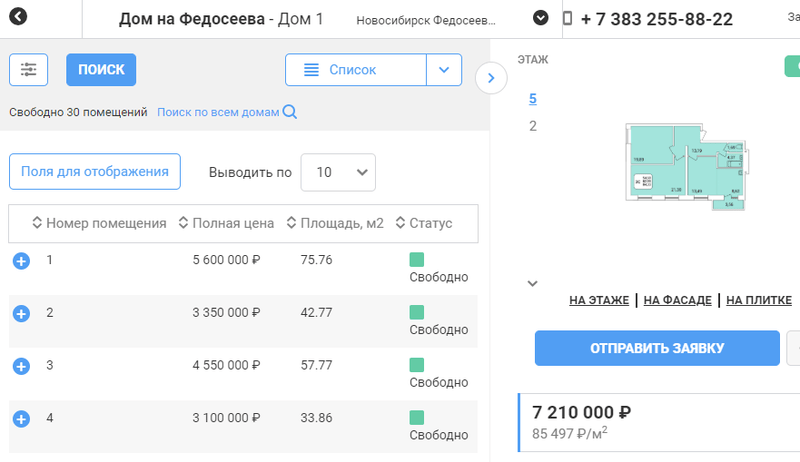Collapse the side panel with arrow button
800x462 pixels.
coord(491,77)
